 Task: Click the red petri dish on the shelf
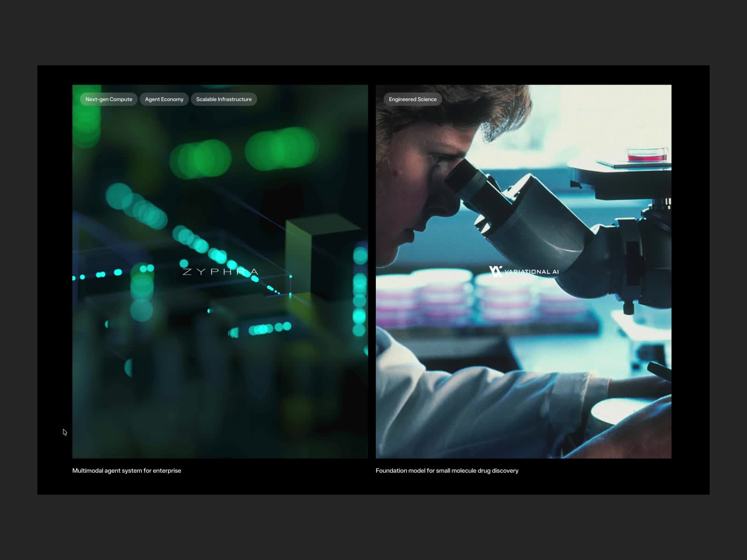[647, 155]
